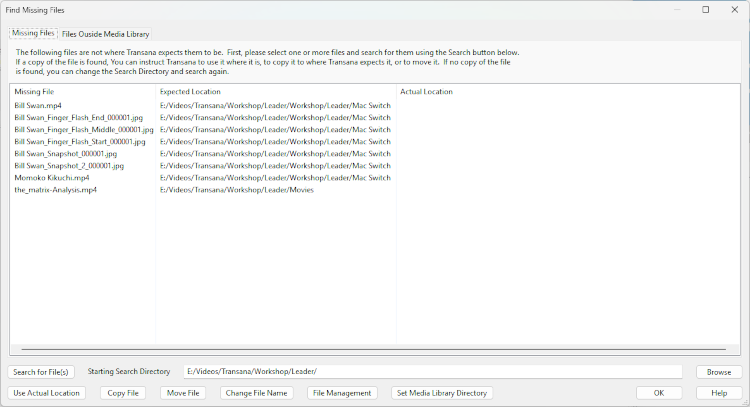Select Momoko Kikuchi.mp4 file entry
This screenshot has width=750, height=407.
(x=51, y=178)
